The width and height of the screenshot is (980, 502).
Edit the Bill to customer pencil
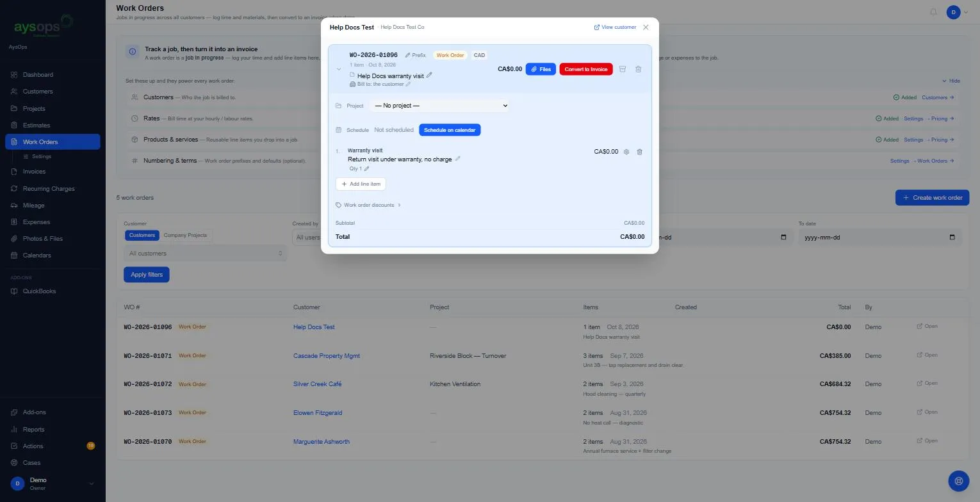408,84
